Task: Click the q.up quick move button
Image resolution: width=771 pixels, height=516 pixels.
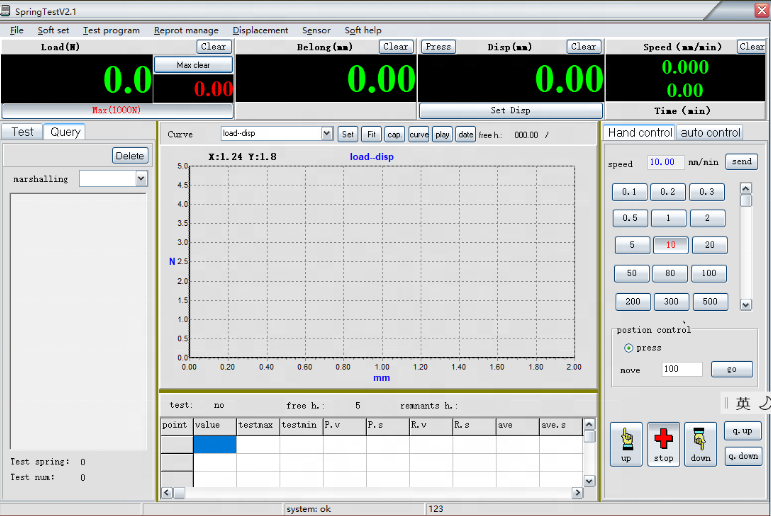Action: pyautogui.click(x=743, y=431)
